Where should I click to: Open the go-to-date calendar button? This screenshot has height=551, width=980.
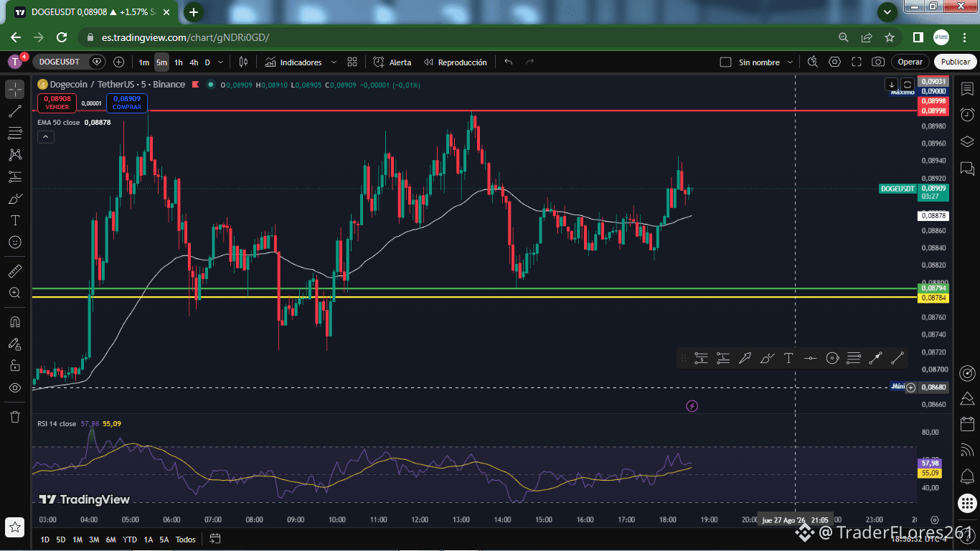215,539
